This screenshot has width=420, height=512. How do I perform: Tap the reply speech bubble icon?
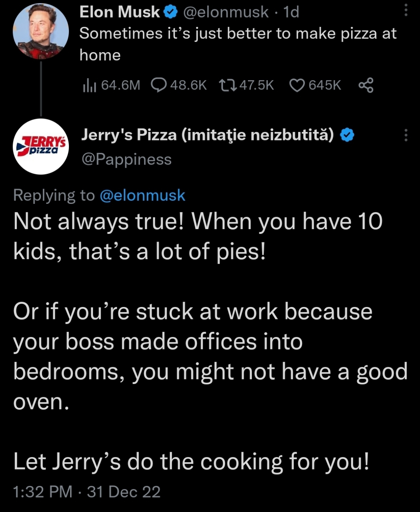coord(158,85)
